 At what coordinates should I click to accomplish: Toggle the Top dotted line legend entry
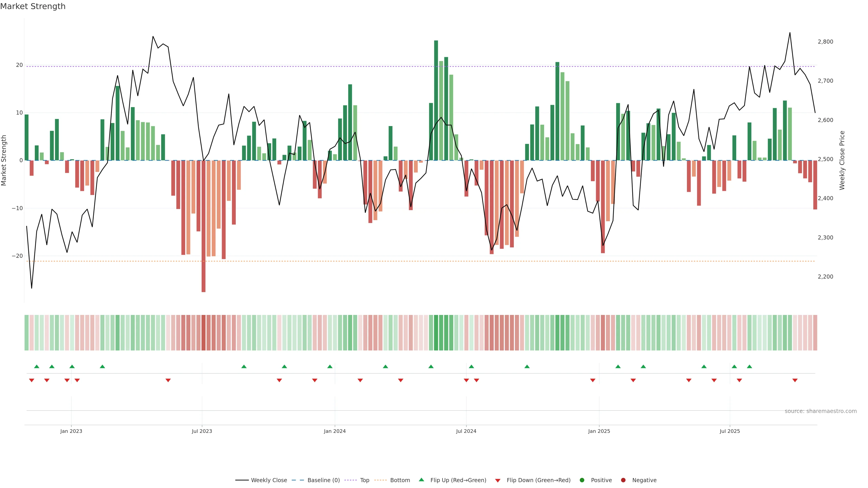pyautogui.click(x=350, y=480)
